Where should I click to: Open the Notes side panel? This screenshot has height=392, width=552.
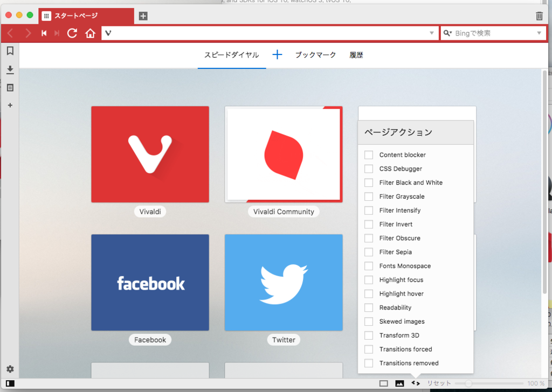10,88
